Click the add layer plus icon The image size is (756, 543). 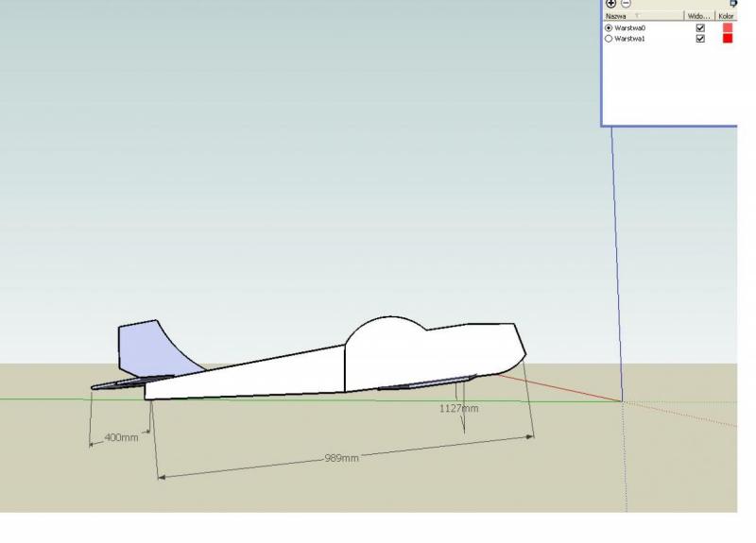610,4
